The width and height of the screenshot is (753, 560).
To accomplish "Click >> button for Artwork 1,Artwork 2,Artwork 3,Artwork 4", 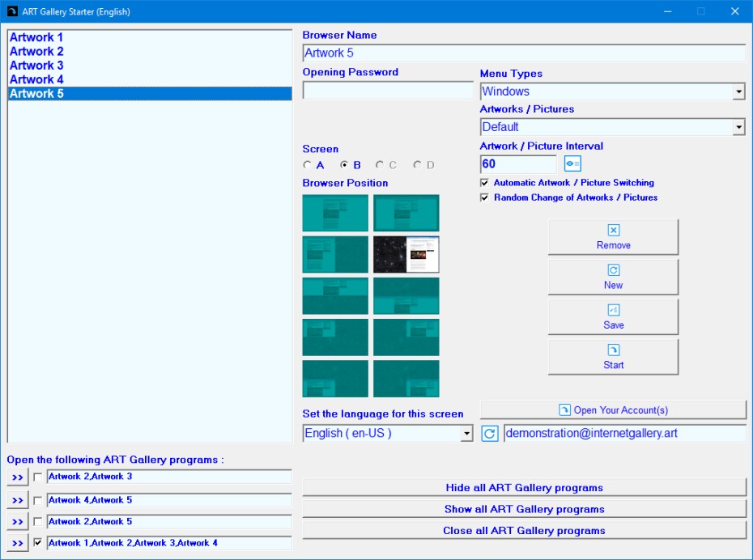I will click(x=18, y=543).
